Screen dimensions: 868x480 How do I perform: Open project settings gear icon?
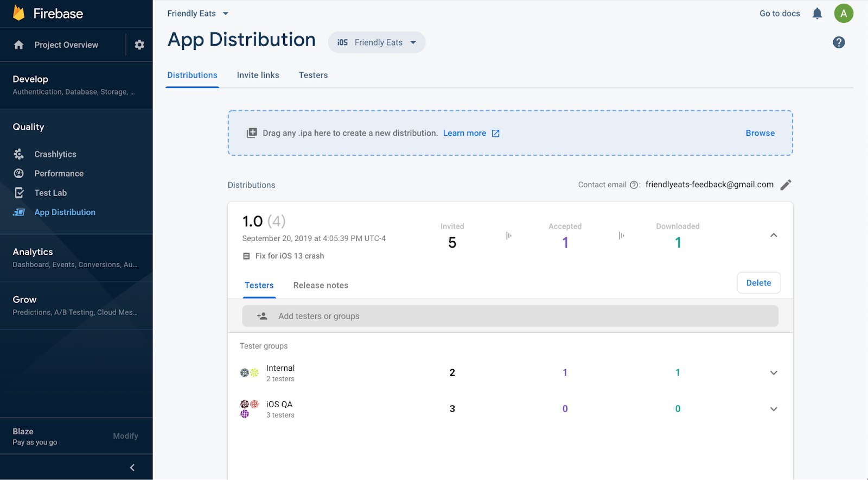(139, 45)
